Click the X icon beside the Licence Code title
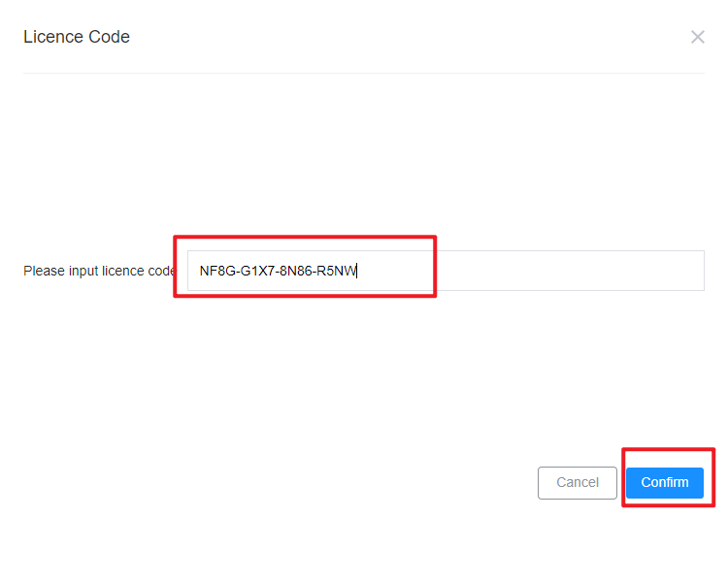Screen dimensions: 728x582 [x=697, y=37]
